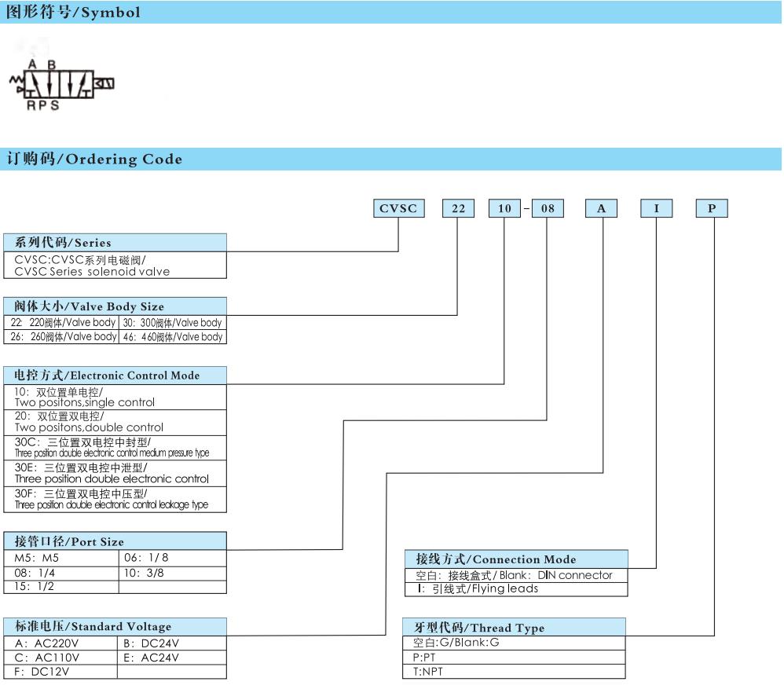Select the 30C three position row
This screenshot has height=689, width=784.
click(x=115, y=448)
